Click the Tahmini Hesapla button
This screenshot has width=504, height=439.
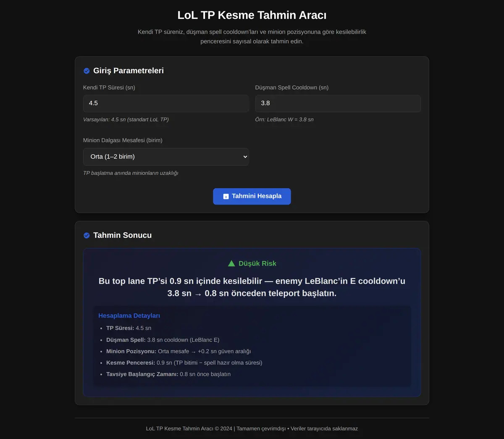click(x=252, y=196)
